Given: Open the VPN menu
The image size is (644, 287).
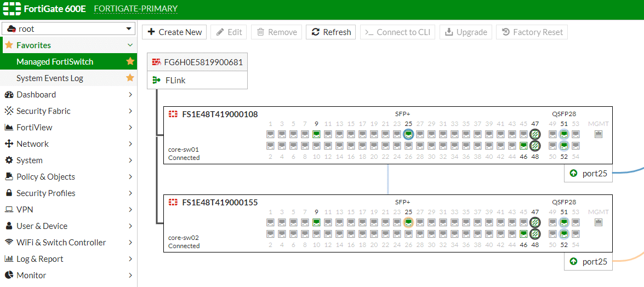Looking at the screenshot, I should pos(69,209).
